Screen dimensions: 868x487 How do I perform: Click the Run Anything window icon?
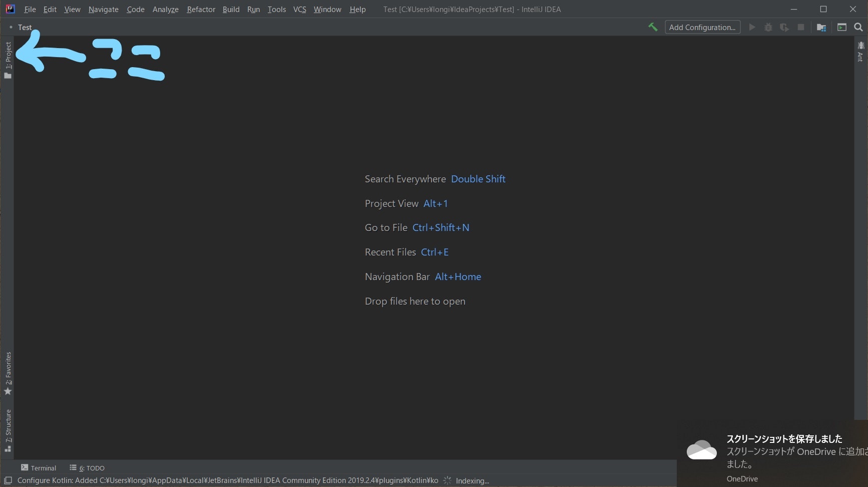coord(842,27)
